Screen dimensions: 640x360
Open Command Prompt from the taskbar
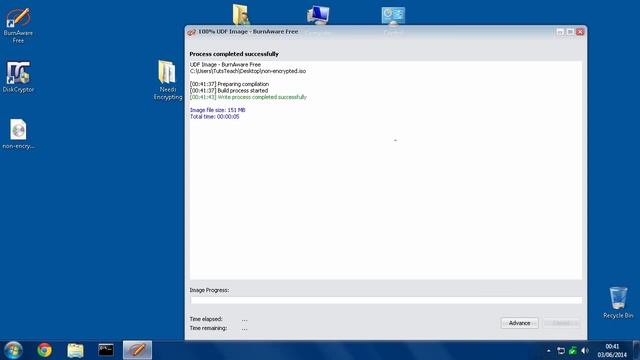click(106, 350)
